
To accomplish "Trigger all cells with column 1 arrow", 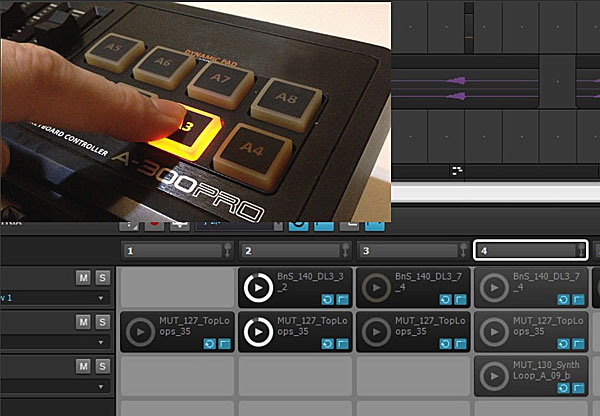I will pos(227,250).
